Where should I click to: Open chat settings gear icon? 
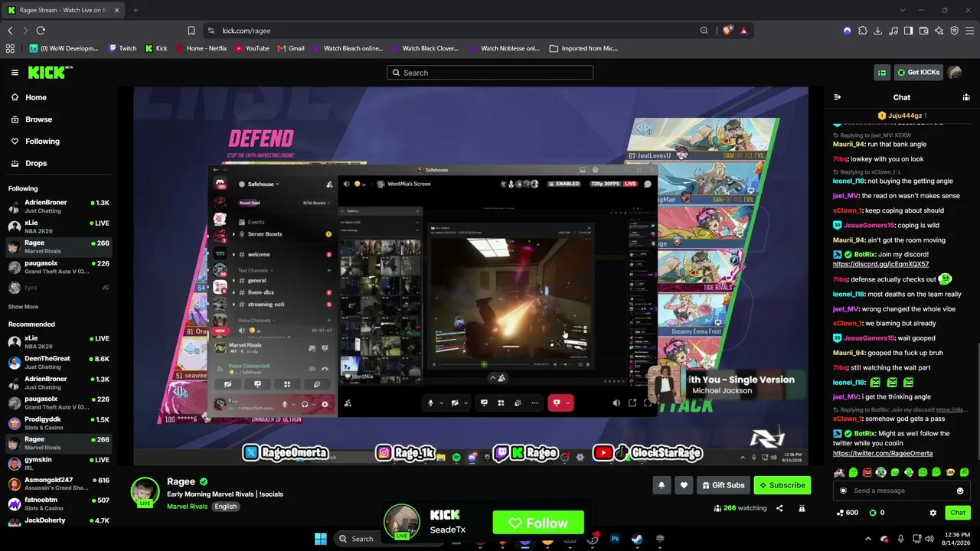tap(933, 513)
